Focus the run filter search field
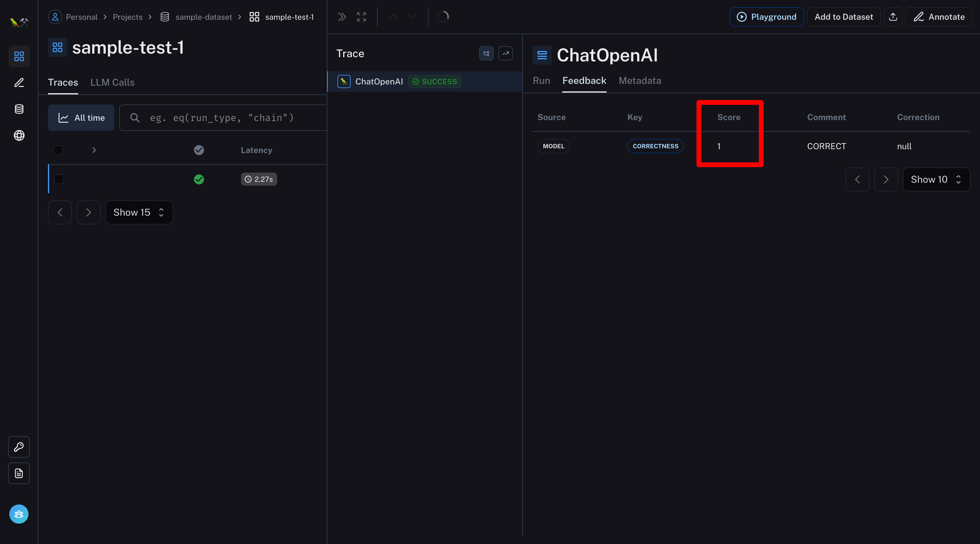This screenshot has width=980, height=544. [223, 118]
